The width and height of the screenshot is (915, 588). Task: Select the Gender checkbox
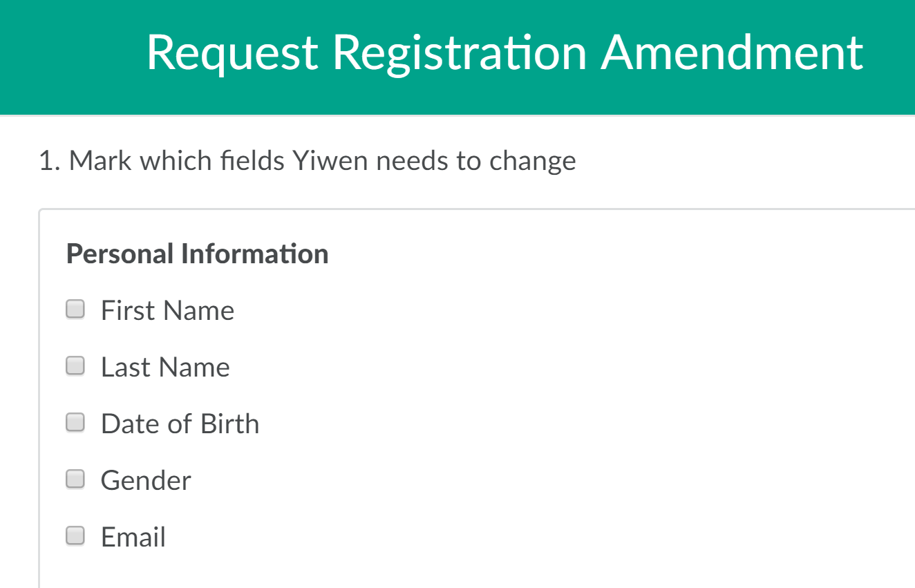[75, 480]
